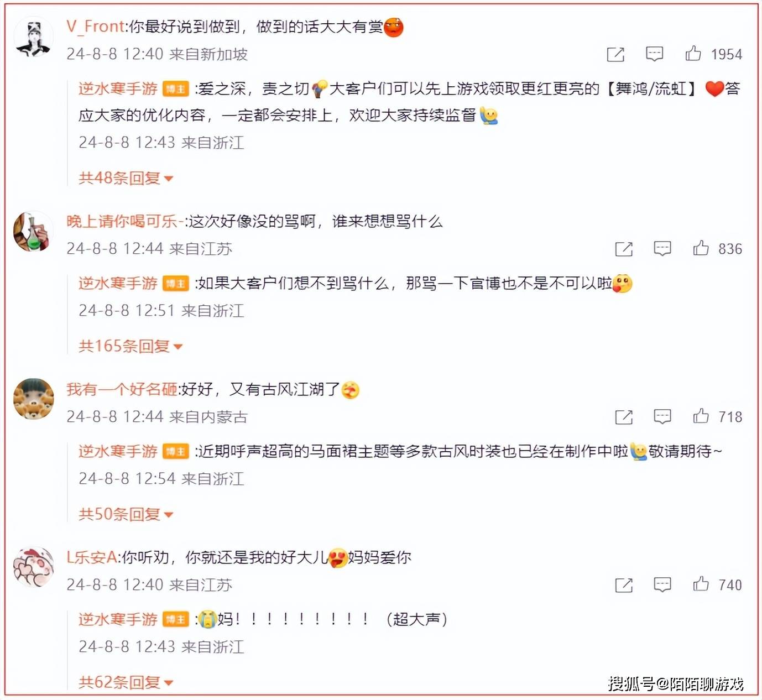
Task: Expand 共50条回复 replies
Action: coord(126,514)
